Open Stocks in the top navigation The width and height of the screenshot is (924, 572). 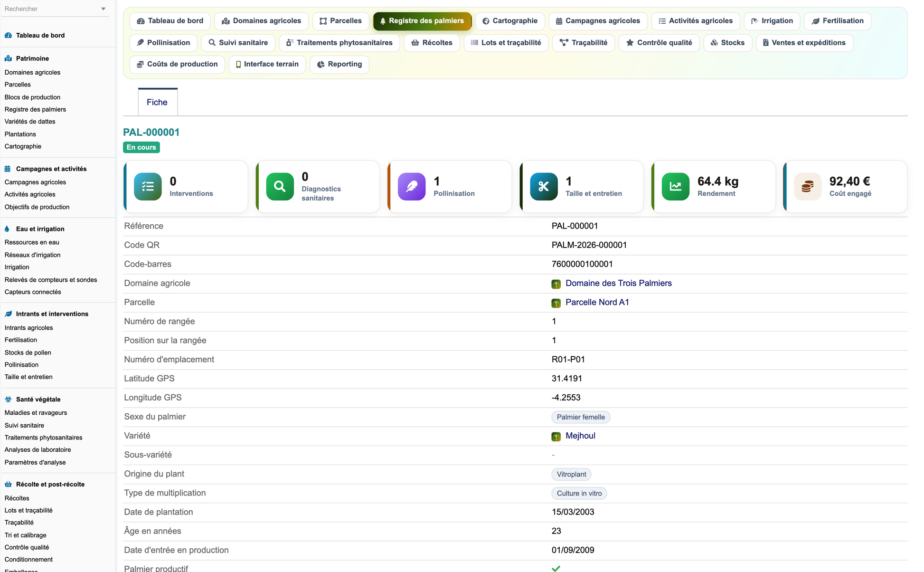pyautogui.click(x=727, y=43)
